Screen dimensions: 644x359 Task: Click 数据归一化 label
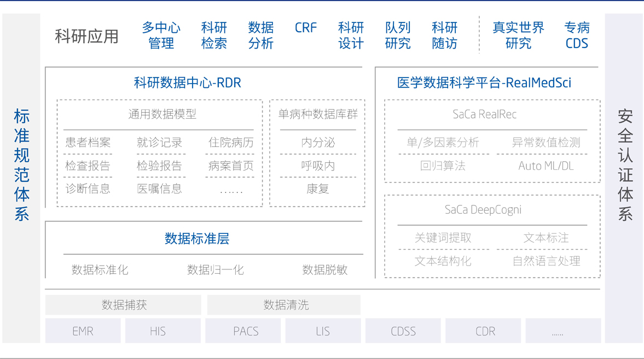pyautogui.click(x=215, y=269)
